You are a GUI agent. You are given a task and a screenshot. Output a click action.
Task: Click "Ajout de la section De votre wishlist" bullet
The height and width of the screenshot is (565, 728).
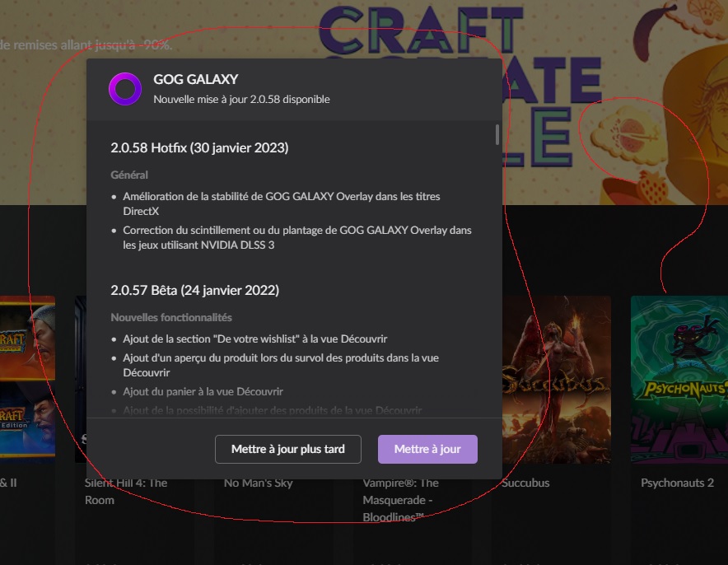tap(255, 339)
